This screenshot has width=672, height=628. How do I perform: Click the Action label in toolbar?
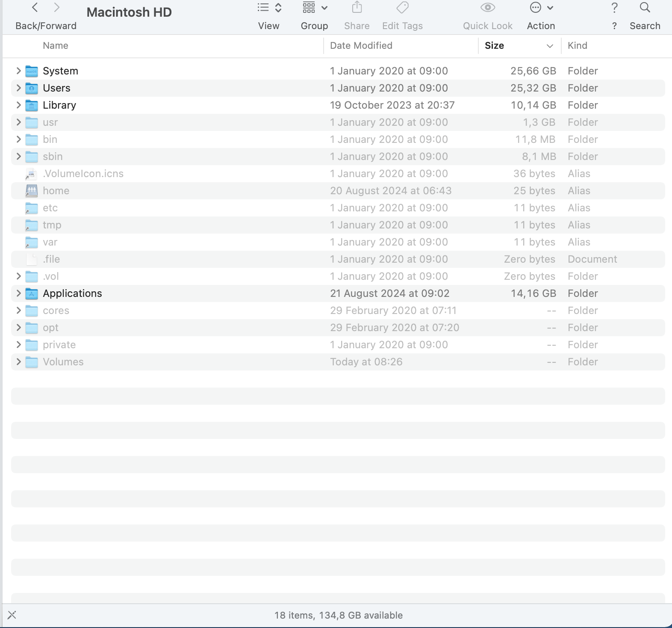pyautogui.click(x=541, y=26)
